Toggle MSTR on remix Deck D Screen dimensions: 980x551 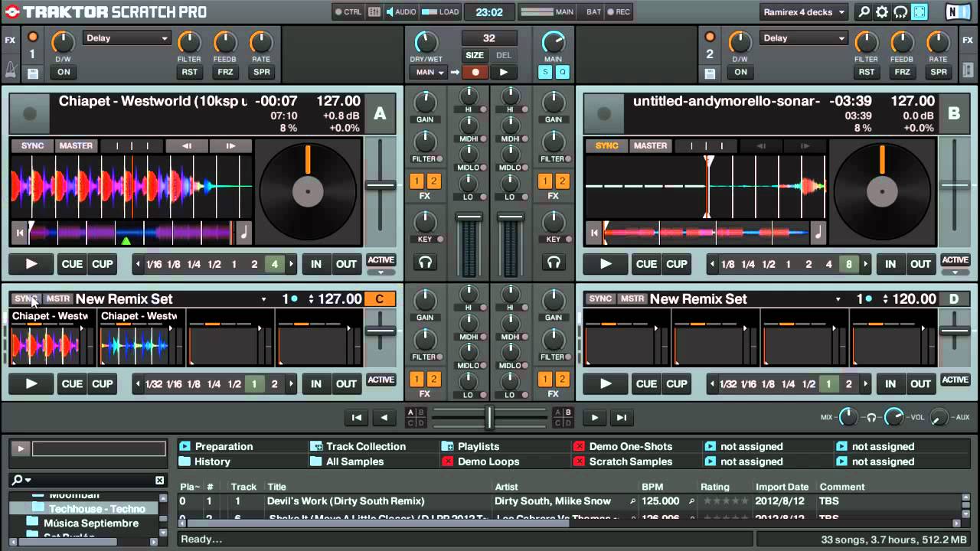[632, 298]
